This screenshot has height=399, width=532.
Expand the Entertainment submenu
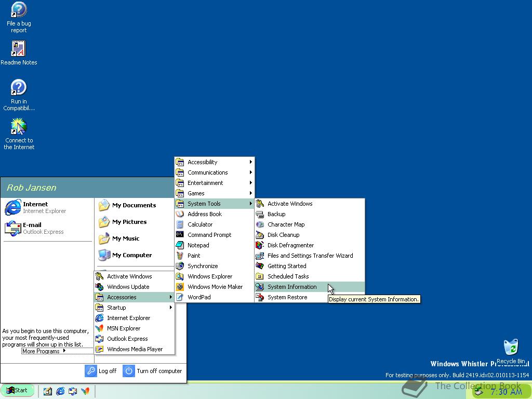pyautogui.click(x=215, y=183)
